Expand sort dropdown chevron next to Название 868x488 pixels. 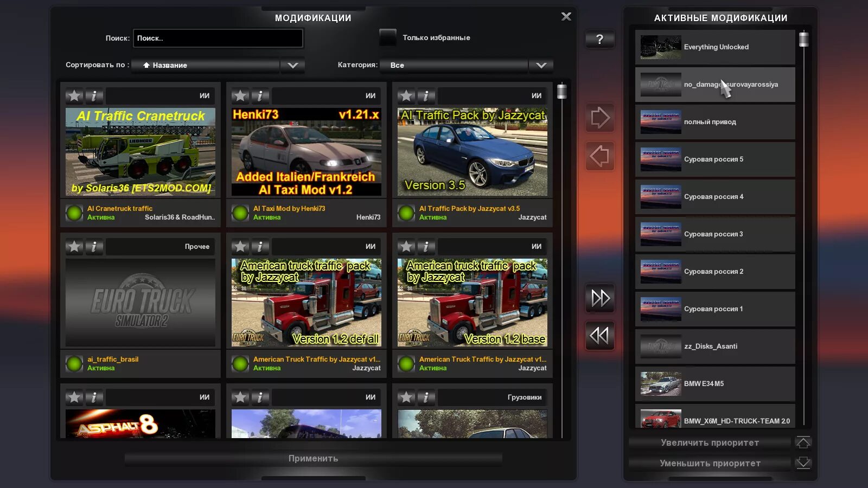[x=292, y=65]
